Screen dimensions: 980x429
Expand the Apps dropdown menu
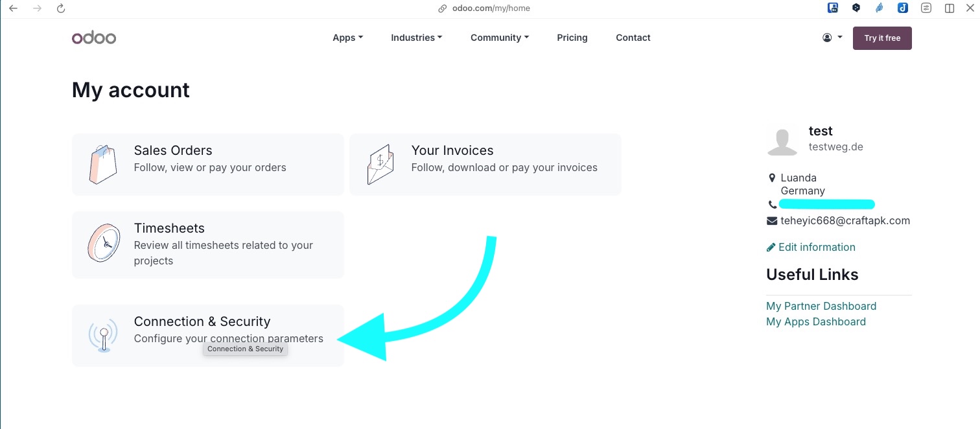click(347, 38)
